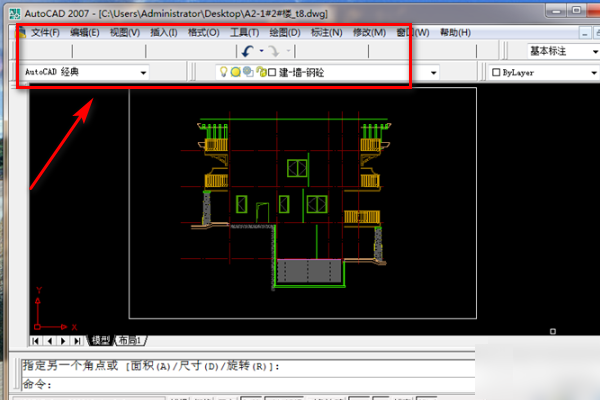The height and width of the screenshot is (400, 600).
Task: Expand the 建-墙-钢砼 layer dropdown
Action: 434,73
